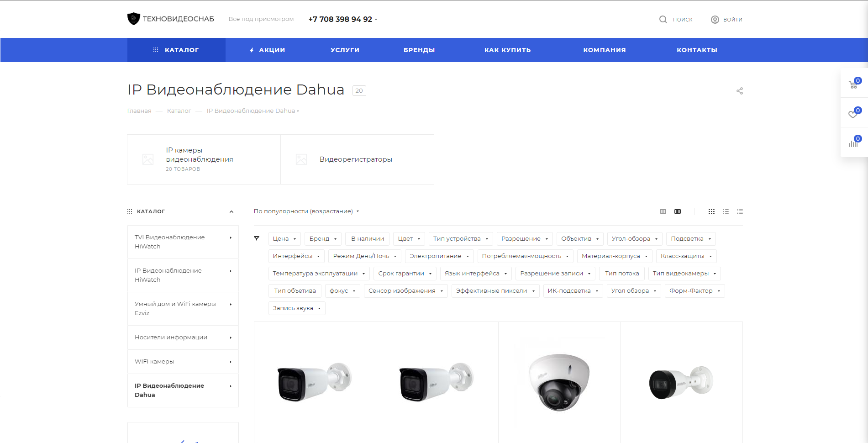The height and width of the screenshot is (443, 868).
Task: Click the ВОЙТИ login link
Action: click(733, 20)
